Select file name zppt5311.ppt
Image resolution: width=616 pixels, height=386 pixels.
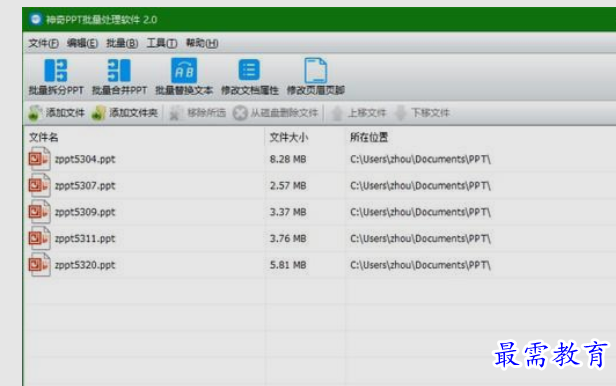point(85,239)
